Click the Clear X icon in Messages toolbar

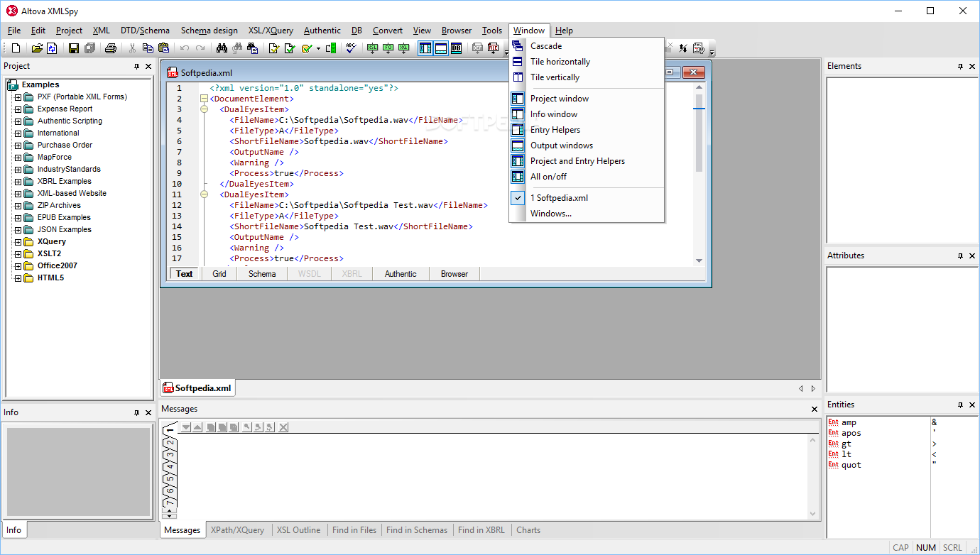pos(283,427)
